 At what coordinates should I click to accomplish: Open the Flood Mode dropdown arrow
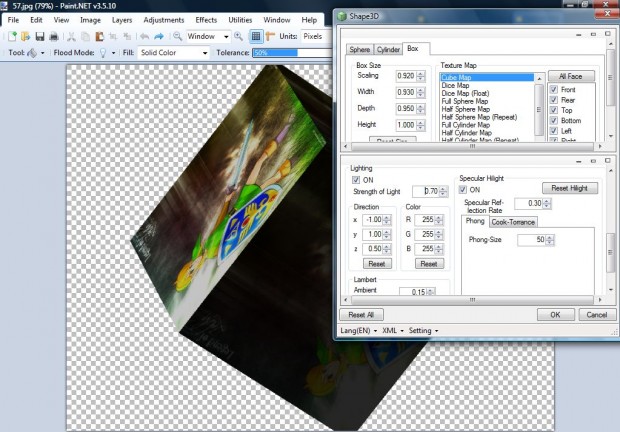(x=113, y=53)
